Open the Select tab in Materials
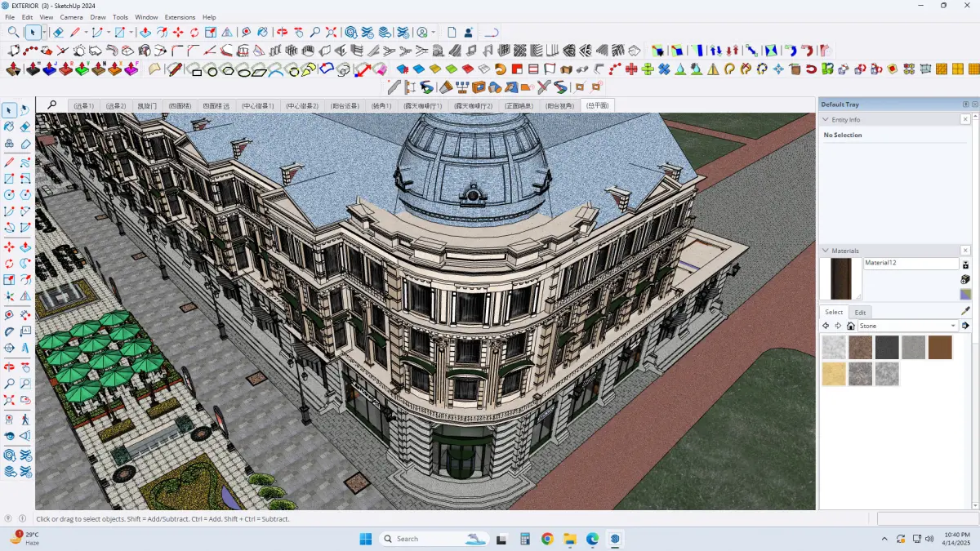Image resolution: width=980 pixels, height=551 pixels. (834, 312)
